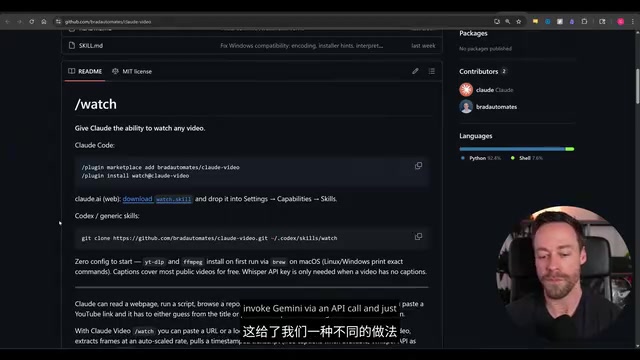The height and width of the screenshot is (360, 640).
Task: Open the 'Fix Windows compatibility' commit message
Action: coord(301,46)
